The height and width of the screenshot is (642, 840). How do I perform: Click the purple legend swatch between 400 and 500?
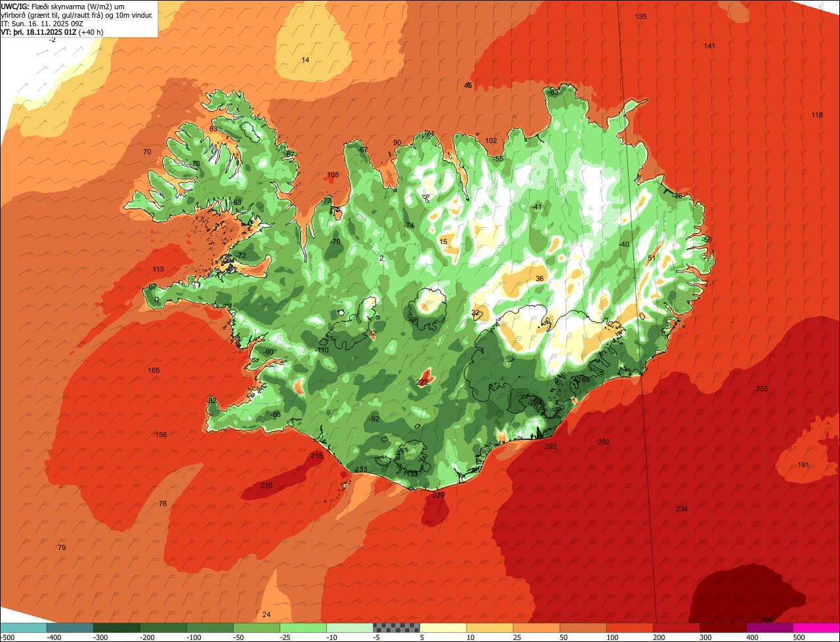(770, 627)
